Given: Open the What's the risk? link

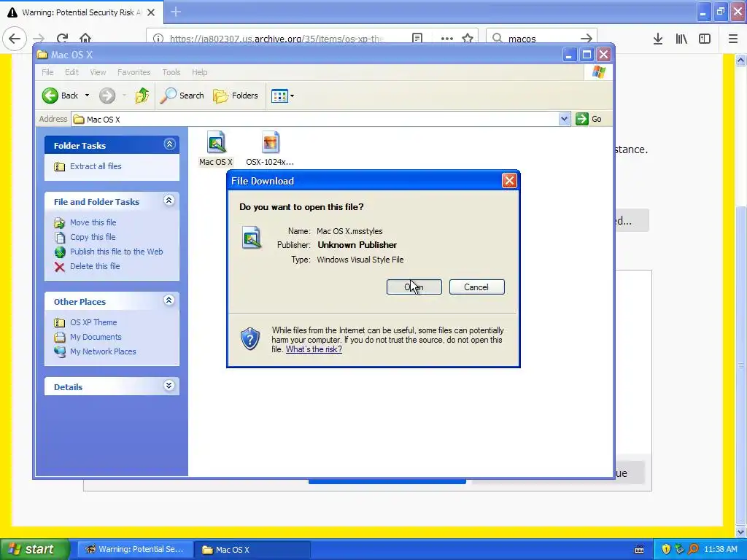Looking at the screenshot, I should 314,349.
